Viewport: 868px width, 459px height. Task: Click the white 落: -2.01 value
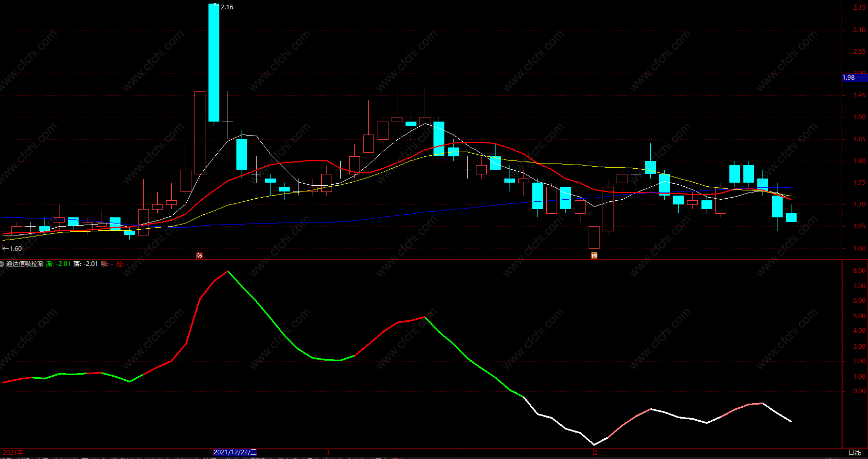click(x=85, y=264)
